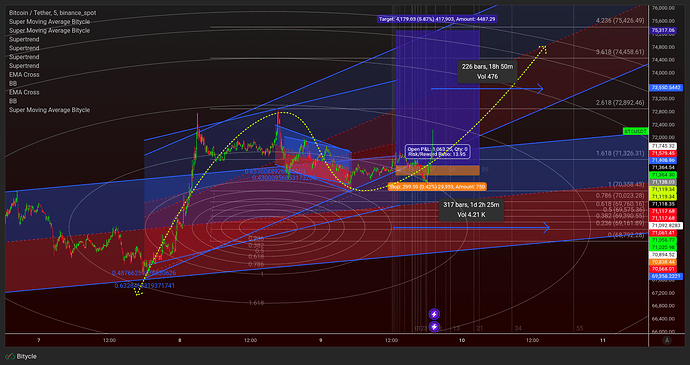
Task: Click the 71,408.86 blue price label
Action: pyautogui.click(x=663, y=160)
